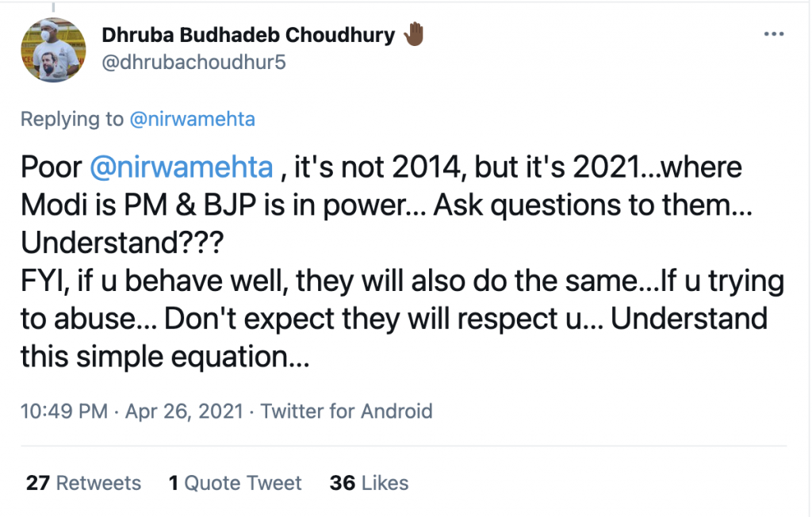Click the "Replying to" label text
This screenshot has height=517, width=812.
(71, 120)
